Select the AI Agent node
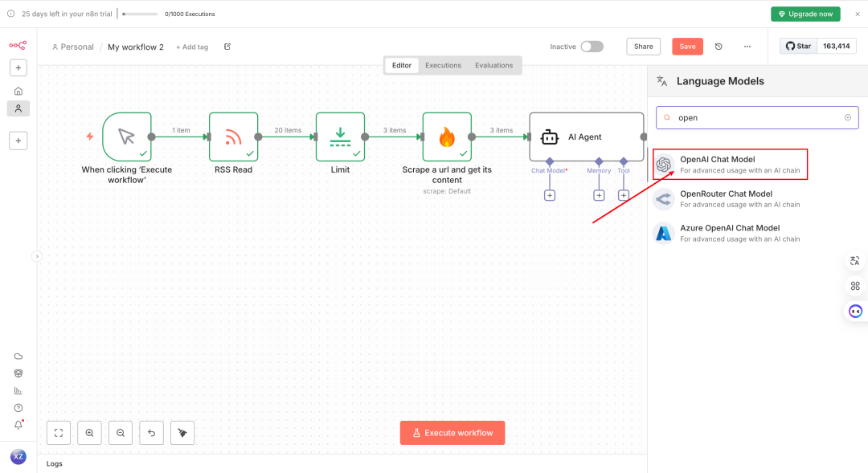The width and height of the screenshot is (868, 473). click(586, 137)
